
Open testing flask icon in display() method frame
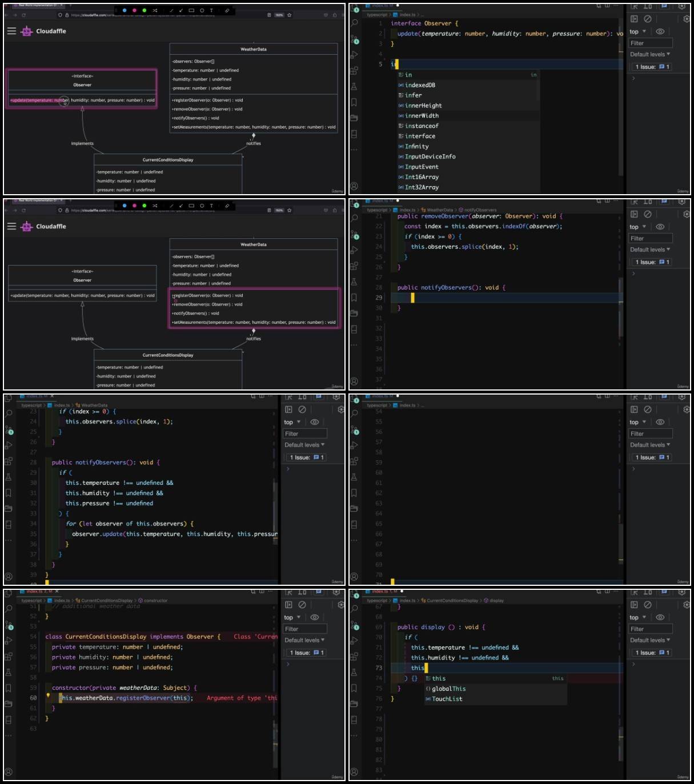point(354,672)
